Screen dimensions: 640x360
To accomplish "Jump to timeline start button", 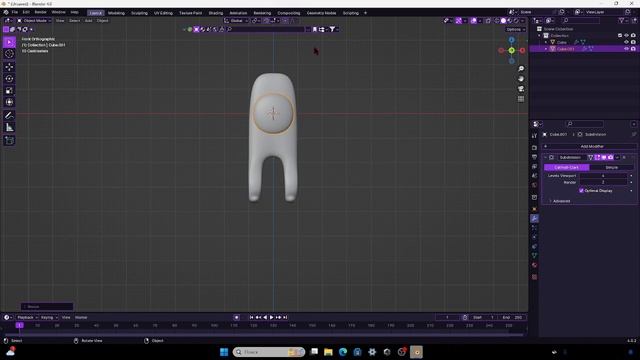I will pyautogui.click(x=251, y=317).
